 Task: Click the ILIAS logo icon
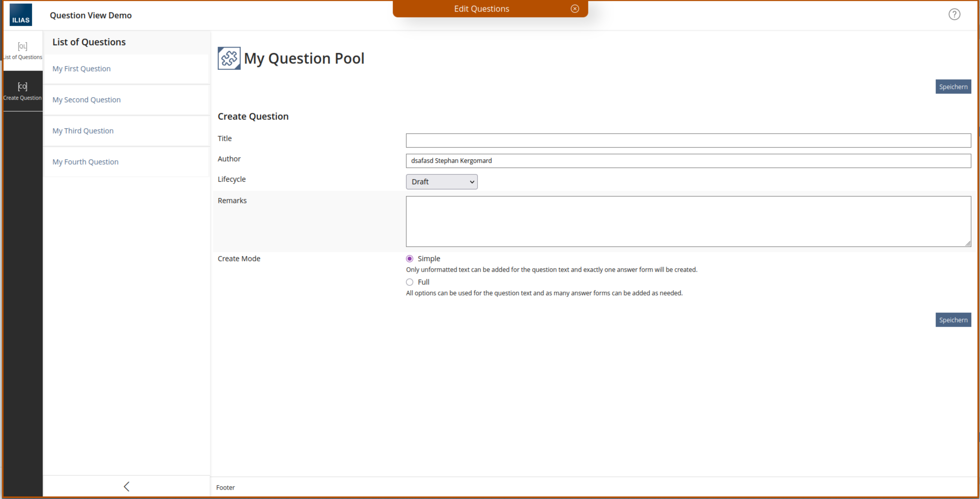coord(21,15)
